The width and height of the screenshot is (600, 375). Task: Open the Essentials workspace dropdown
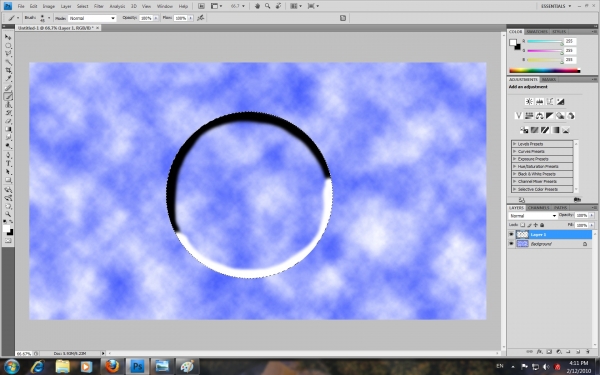pyautogui.click(x=556, y=6)
